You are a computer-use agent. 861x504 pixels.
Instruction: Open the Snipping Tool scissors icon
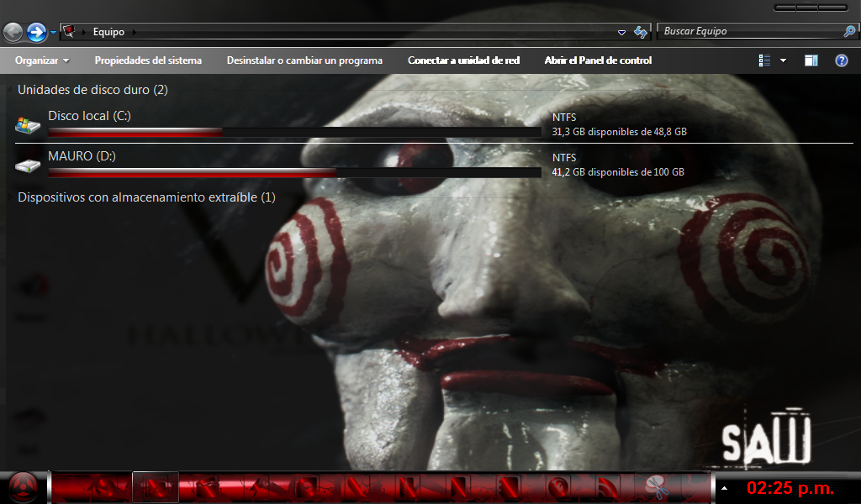click(657, 486)
